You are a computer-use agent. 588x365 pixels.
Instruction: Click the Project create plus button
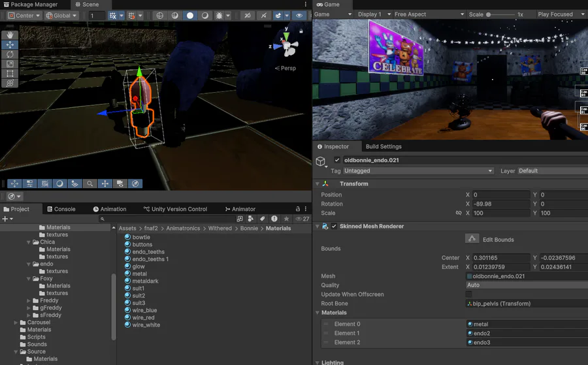[7, 219]
